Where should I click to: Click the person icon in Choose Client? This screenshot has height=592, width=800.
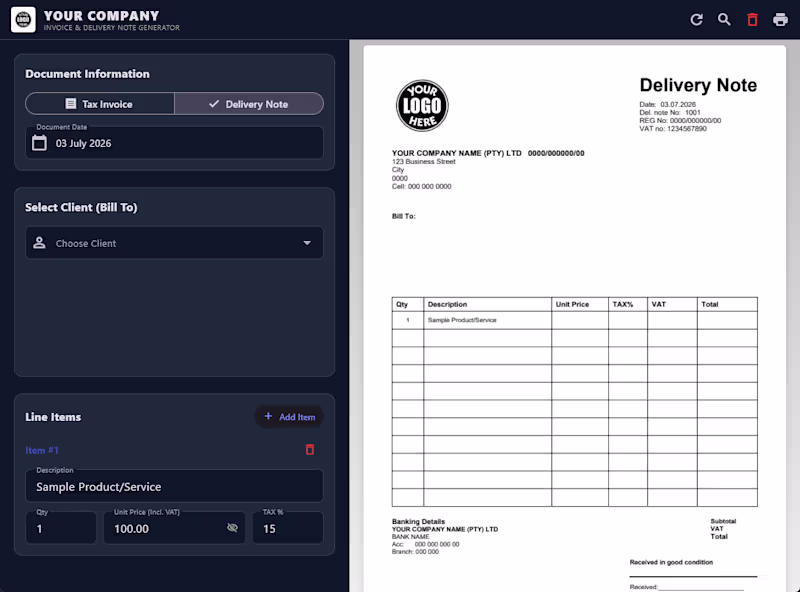39,243
